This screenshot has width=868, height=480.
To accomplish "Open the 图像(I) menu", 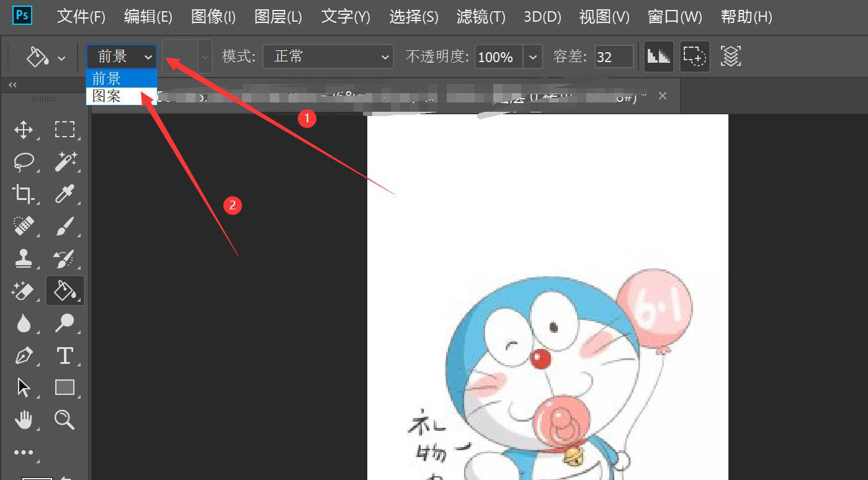I will click(213, 16).
